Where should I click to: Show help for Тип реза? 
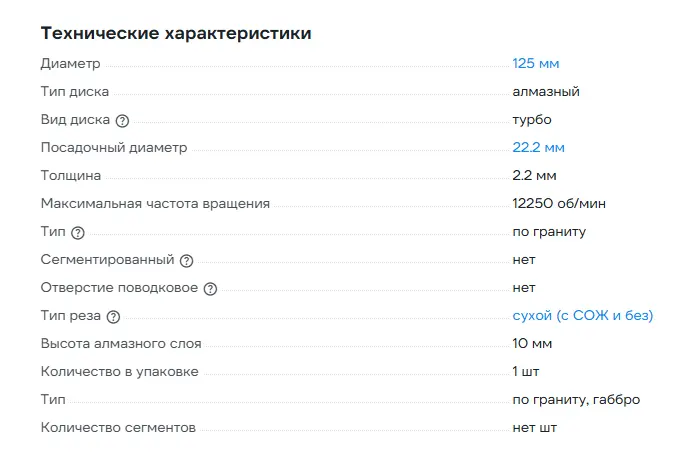[x=113, y=316]
